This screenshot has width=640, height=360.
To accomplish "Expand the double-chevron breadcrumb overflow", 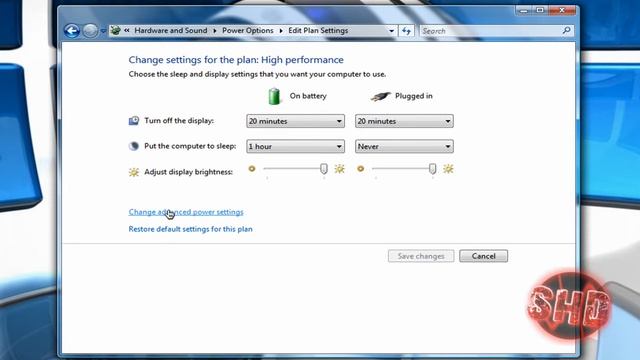I will point(127,31).
